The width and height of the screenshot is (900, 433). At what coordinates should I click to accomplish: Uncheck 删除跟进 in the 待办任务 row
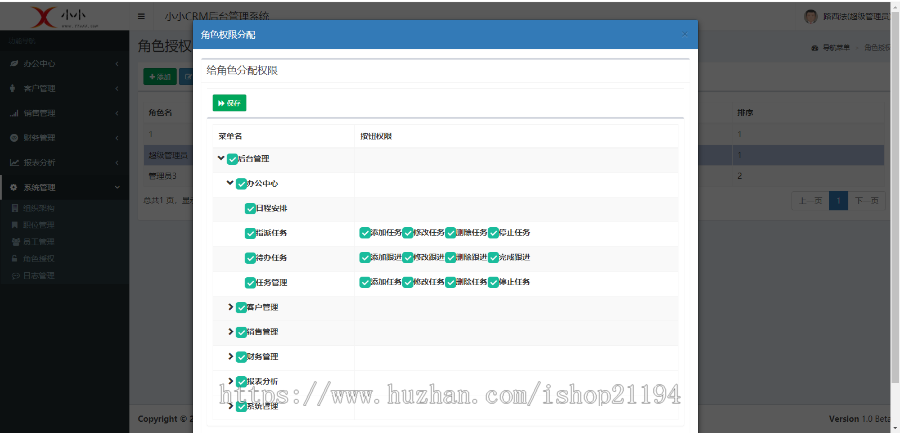point(451,257)
